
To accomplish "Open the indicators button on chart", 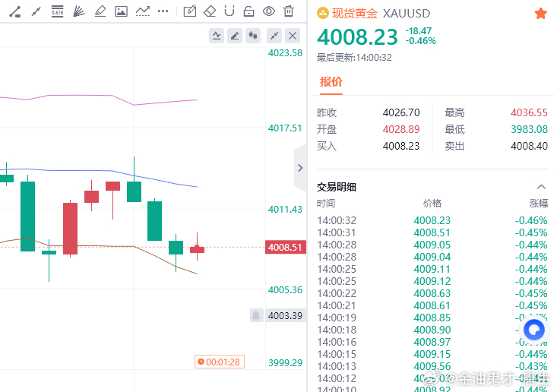I will point(217,36).
